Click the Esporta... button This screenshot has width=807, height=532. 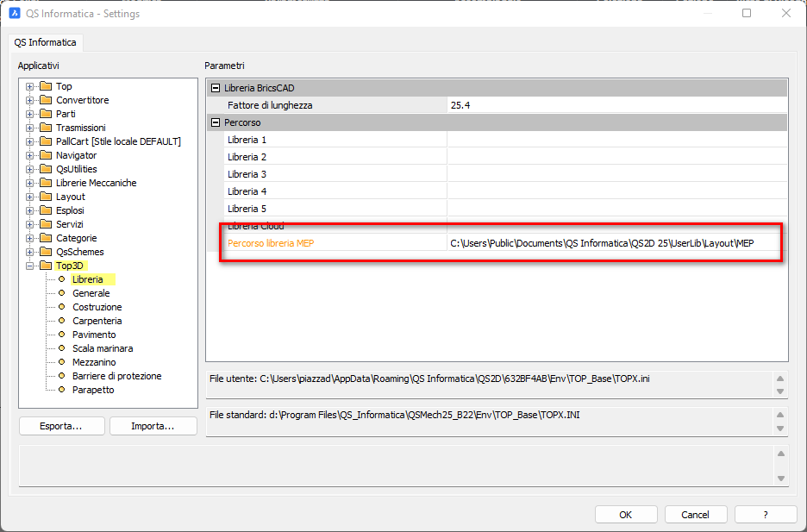pos(62,426)
